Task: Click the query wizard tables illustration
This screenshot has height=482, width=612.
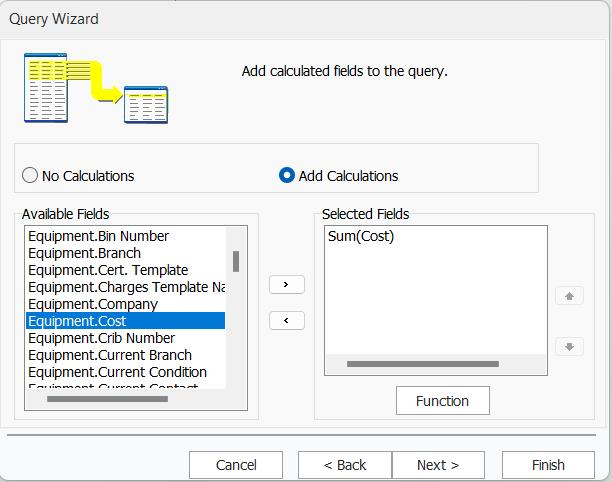Action: tap(96, 88)
